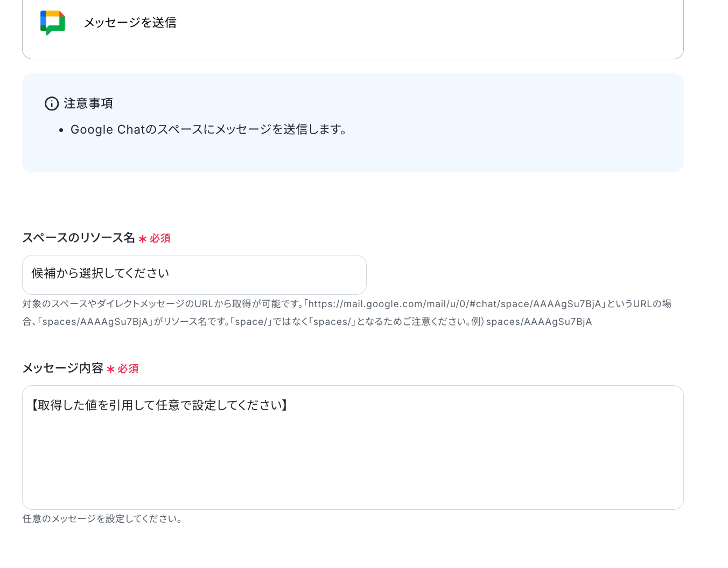Click the スペースのリソース名 field label
The image size is (728, 568).
79,238
